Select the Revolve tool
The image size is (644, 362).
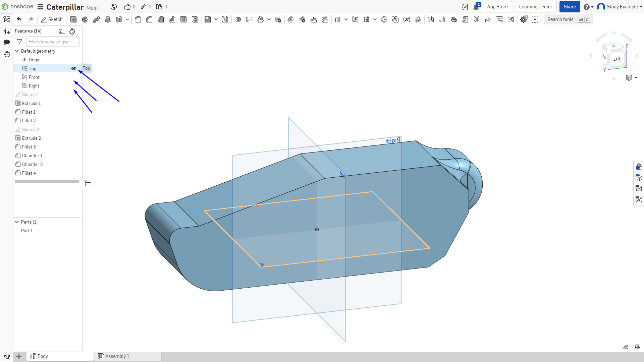coord(85,19)
